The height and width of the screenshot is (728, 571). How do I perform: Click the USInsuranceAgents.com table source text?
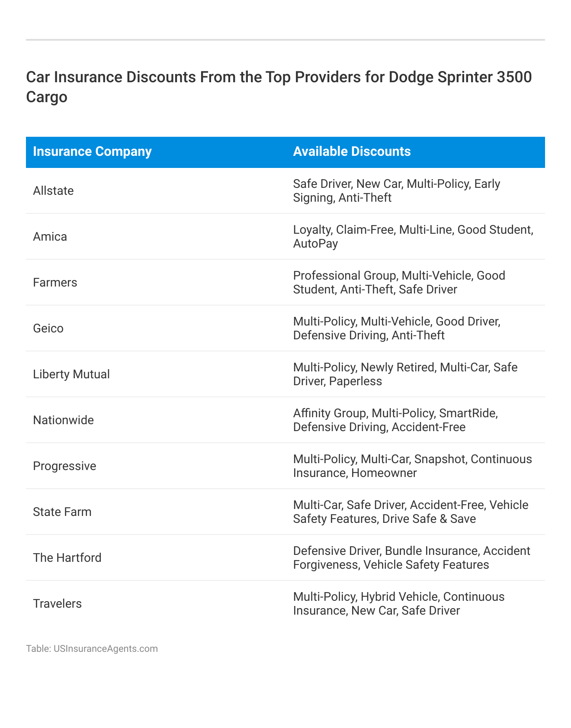[x=92, y=649]
